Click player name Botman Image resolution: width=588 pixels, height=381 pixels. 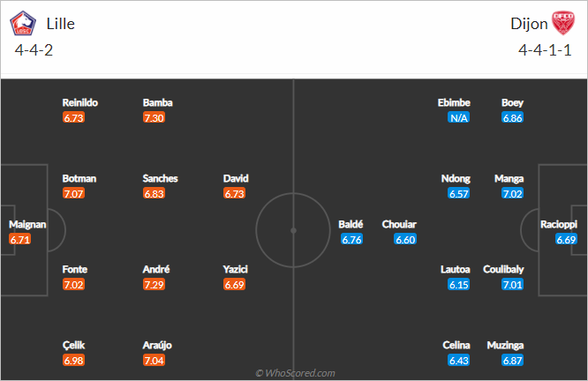point(79,178)
